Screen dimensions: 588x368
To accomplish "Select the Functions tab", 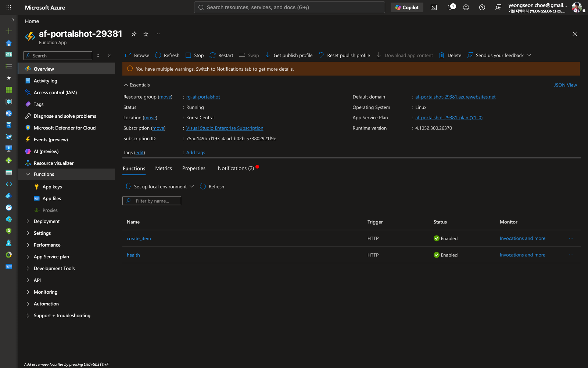I will tap(134, 168).
